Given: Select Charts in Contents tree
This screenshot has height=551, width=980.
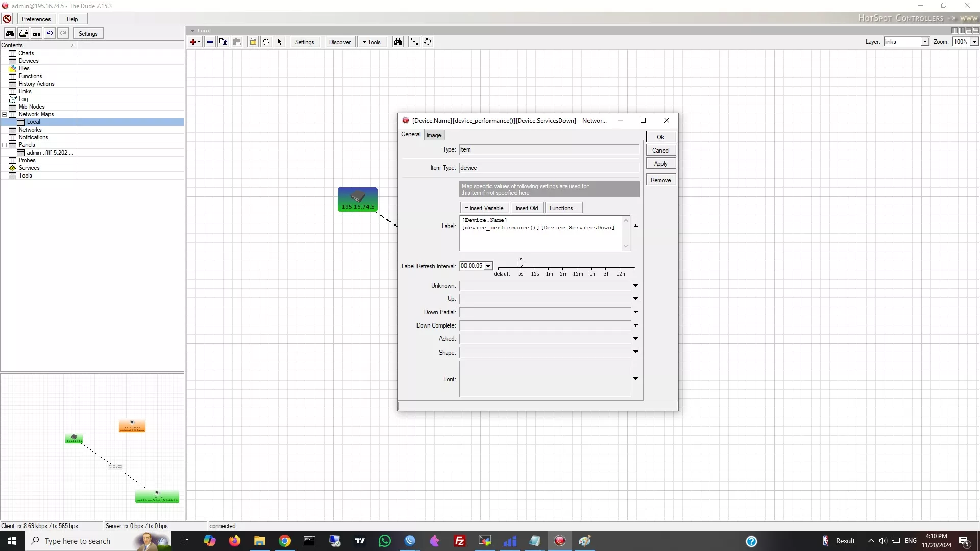Looking at the screenshot, I should coord(26,53).
